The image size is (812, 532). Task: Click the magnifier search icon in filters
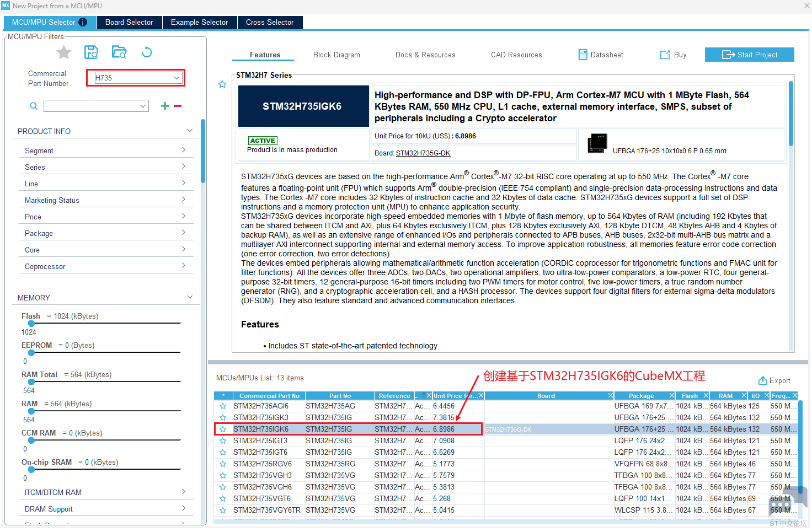point(34,106)
